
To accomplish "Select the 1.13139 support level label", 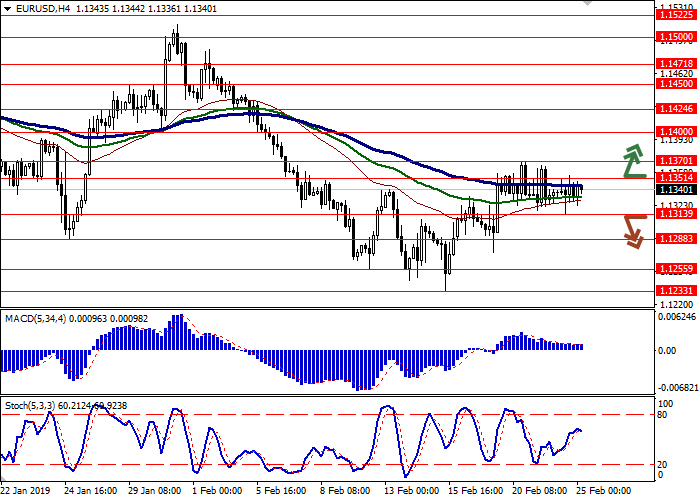I will pyautogui.click(x=675, y=214).
